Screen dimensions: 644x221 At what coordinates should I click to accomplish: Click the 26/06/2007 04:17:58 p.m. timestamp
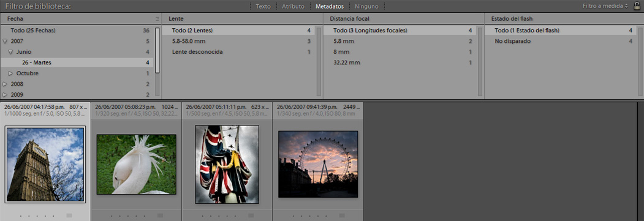(x=34, y=107)
